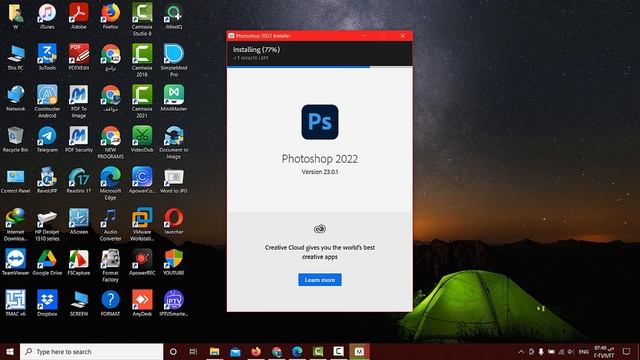Screen dimensions: 640x360
Task: Click the Creative Cloud logo in installer
Action: 320,229
